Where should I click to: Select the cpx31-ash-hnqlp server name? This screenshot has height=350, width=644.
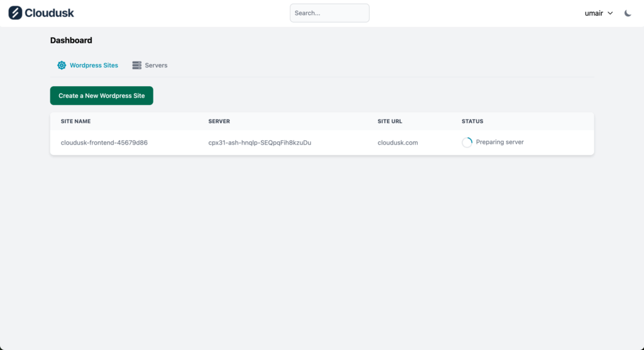pyautogui.click(x=260, y=143)
